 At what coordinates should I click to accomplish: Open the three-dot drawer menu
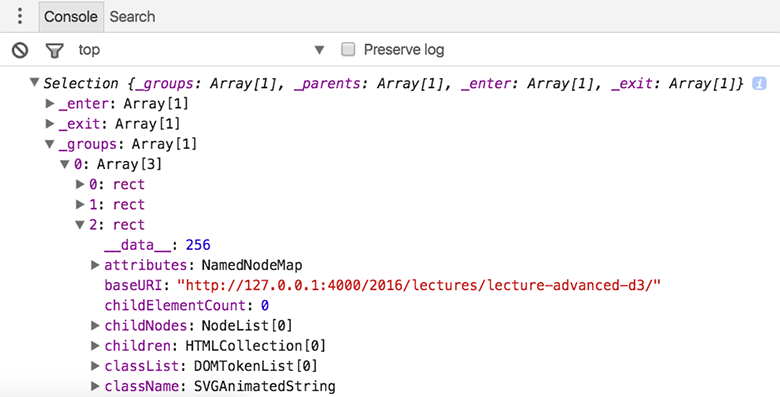tap(20, 16)
